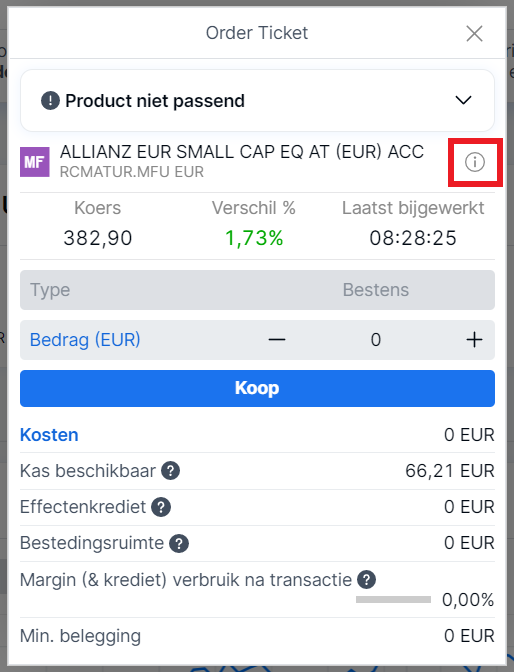Click the Bedrag (EUR) label link

85,340
